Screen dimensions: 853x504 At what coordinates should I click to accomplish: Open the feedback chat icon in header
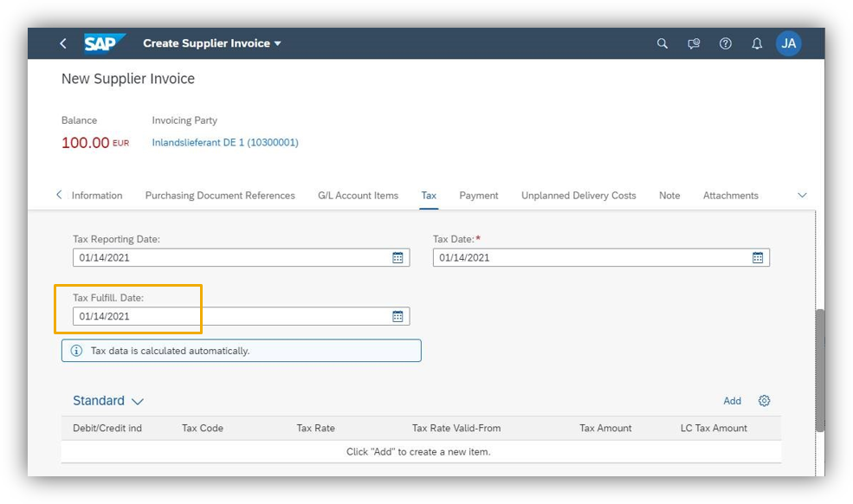694,43
